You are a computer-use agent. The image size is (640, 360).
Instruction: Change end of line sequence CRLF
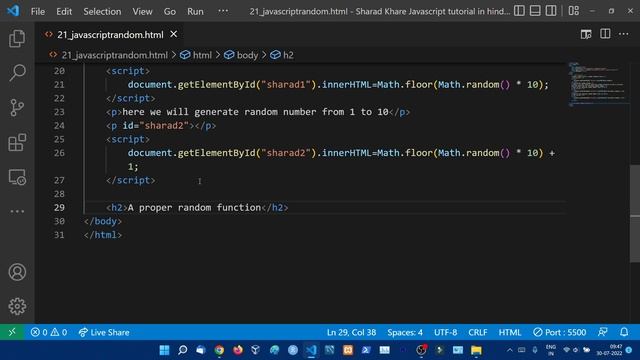(x=478, y=332)
